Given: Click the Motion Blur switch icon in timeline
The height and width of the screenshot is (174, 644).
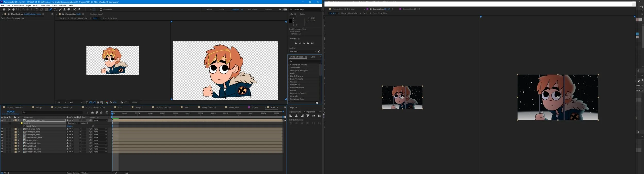Looking at the screenshot, I should 101,113.
